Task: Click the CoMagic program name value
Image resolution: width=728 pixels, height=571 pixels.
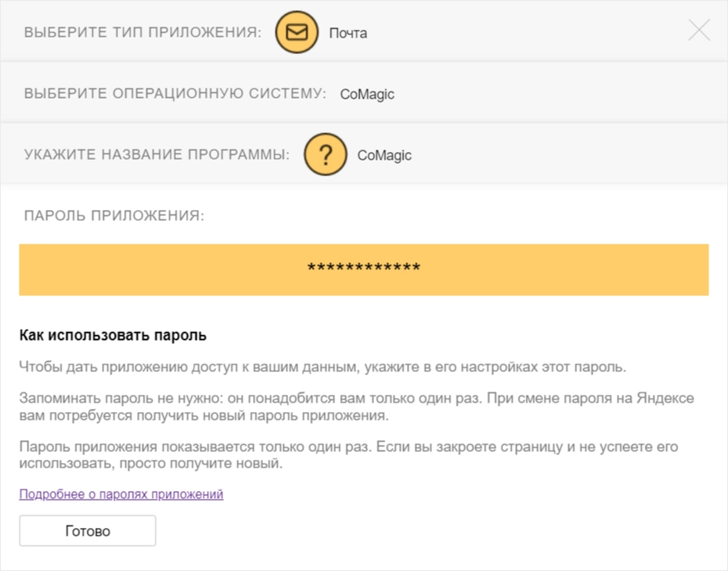Action: point(384,155)
